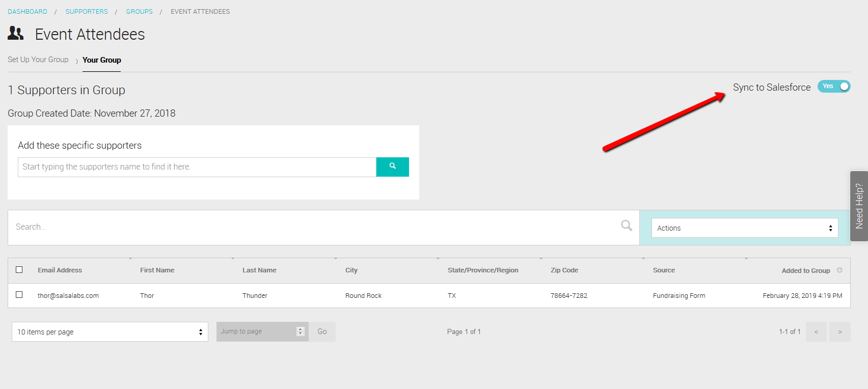
Task: Click the teal supporter search magnifier button
Action: click(x=392, y=167)
